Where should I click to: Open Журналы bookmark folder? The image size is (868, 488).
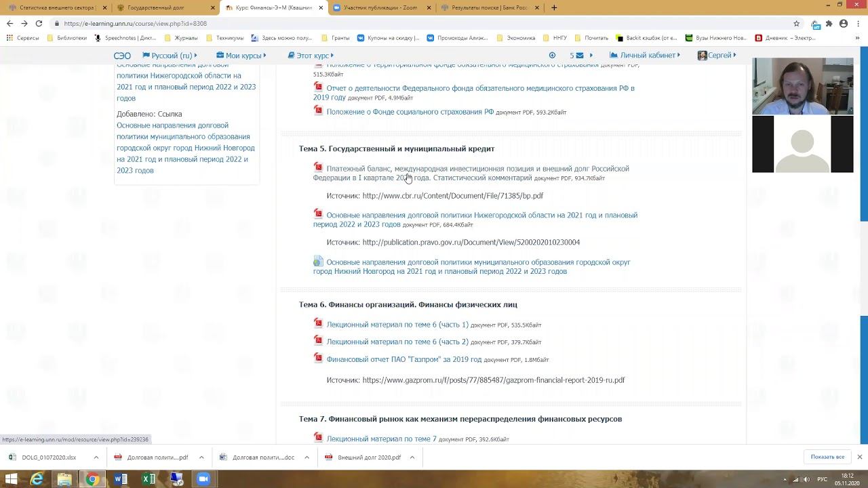(x=180, y=38)
